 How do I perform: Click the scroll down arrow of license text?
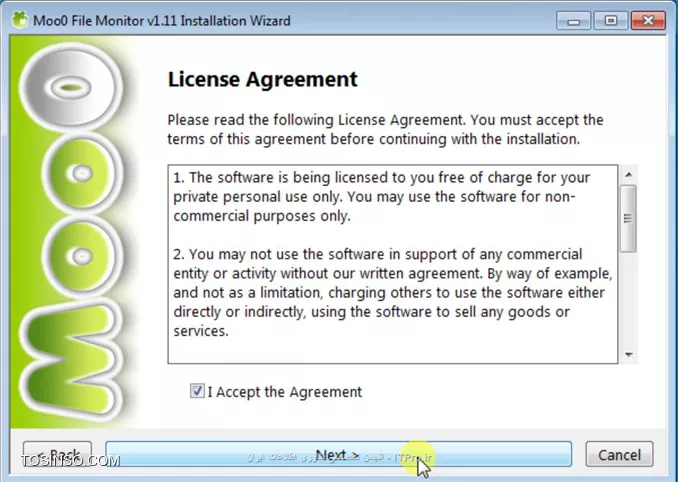coord(629,355)
